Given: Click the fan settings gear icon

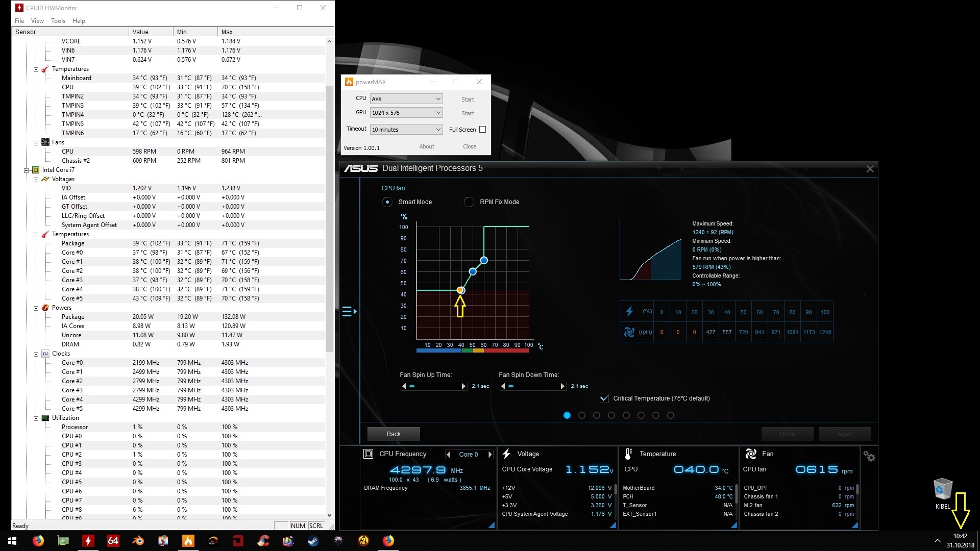Looking at the screenshot, I should (x=869, y=457).
